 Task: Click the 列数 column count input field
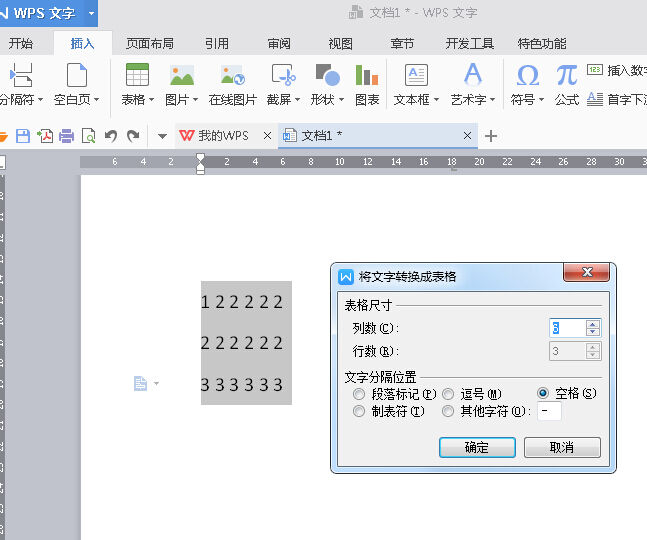(566, 328)
